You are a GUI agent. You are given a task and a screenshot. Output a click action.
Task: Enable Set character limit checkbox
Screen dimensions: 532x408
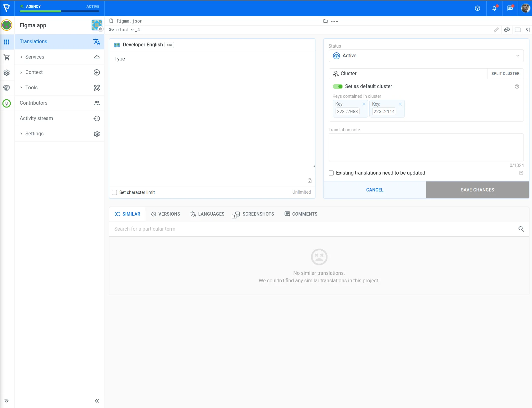pos(115,192)
